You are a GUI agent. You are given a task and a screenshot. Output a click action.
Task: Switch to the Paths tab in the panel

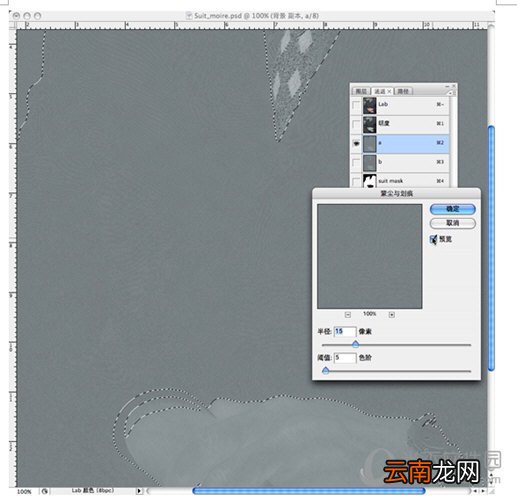coord(403,91)
